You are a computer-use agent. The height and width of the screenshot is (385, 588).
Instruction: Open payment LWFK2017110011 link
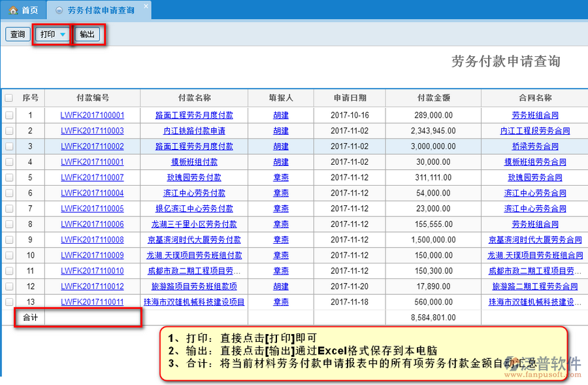[92, 302]
